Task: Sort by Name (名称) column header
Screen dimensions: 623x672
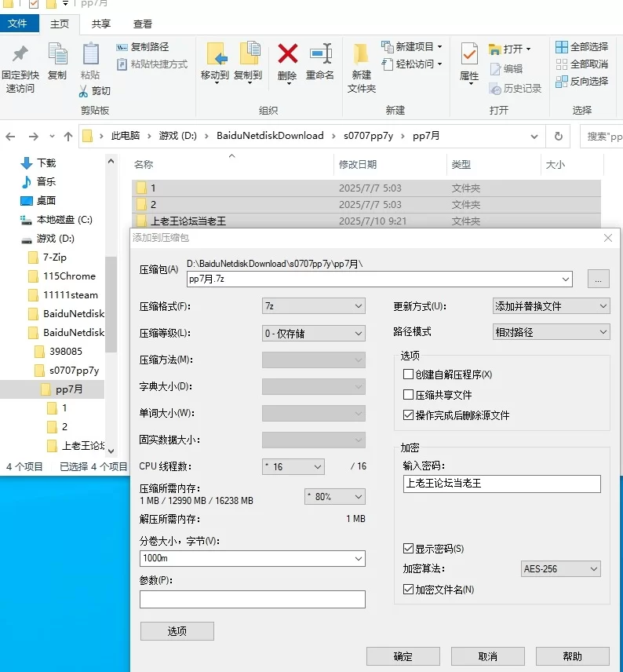Action: pos(143,165)
